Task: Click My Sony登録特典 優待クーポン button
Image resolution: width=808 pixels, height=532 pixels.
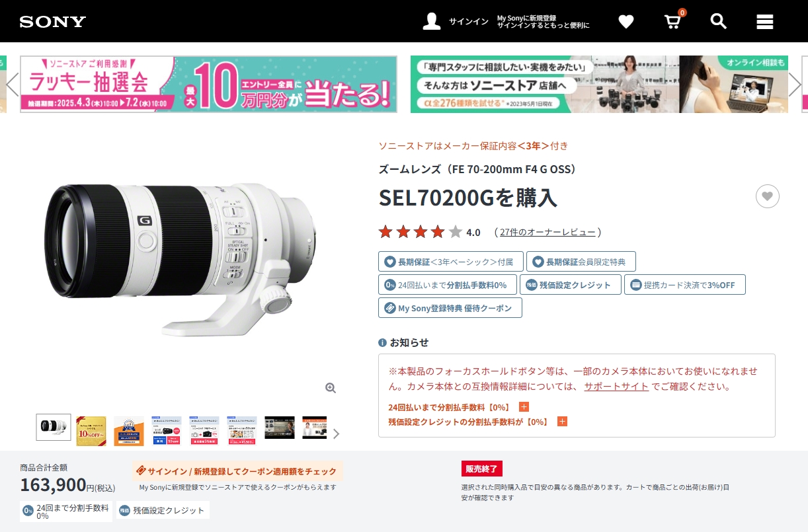Action: pos(450,308)
